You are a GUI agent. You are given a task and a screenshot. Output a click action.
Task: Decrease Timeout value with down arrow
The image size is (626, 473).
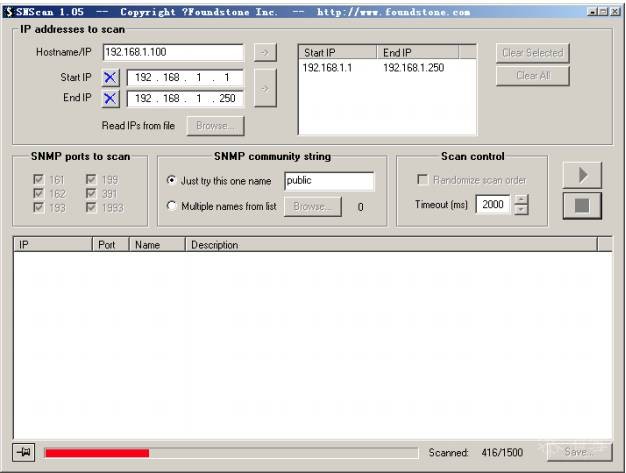[520, 209]
